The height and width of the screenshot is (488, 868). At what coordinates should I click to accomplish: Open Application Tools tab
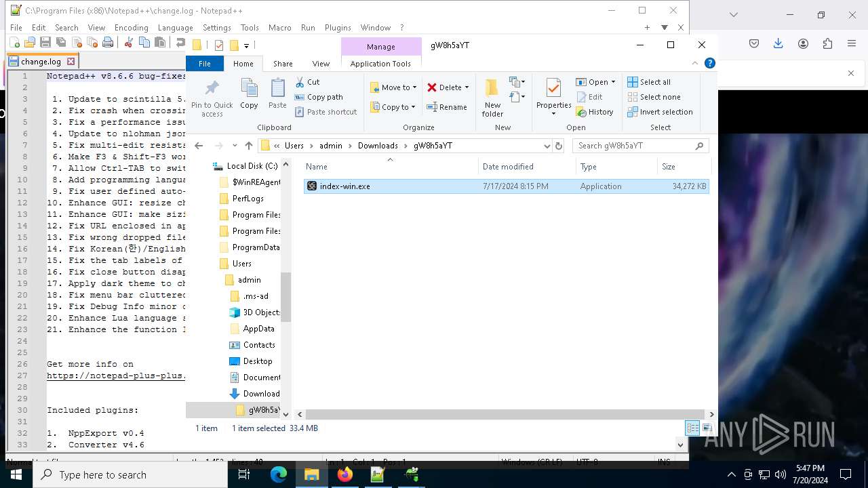(x=380, y=64)
